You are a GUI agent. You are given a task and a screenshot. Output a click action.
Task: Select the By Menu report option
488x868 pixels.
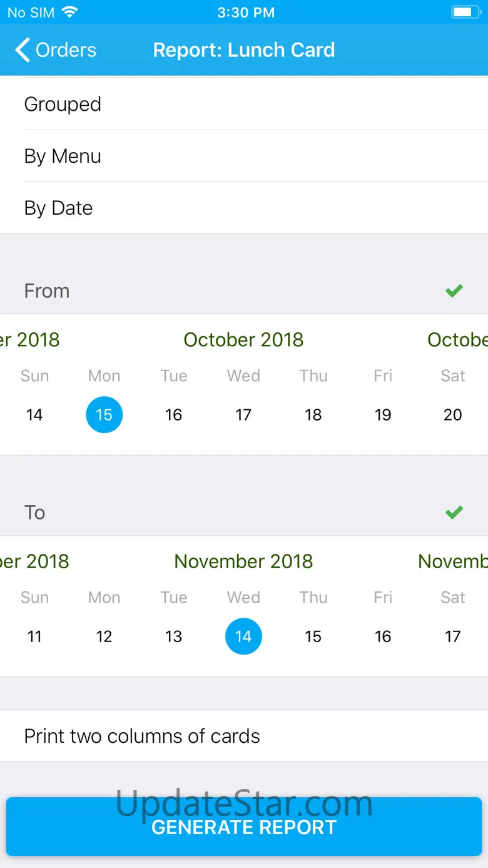pos(244,156)
